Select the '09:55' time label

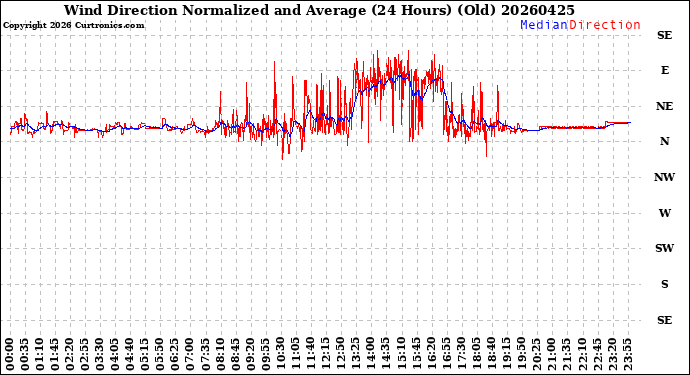265,354
